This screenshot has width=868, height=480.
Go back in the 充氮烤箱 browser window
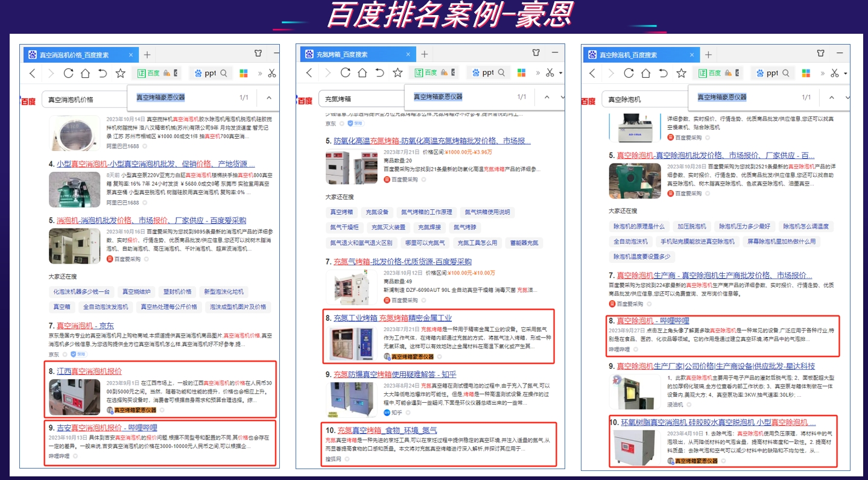coord(309,73)
